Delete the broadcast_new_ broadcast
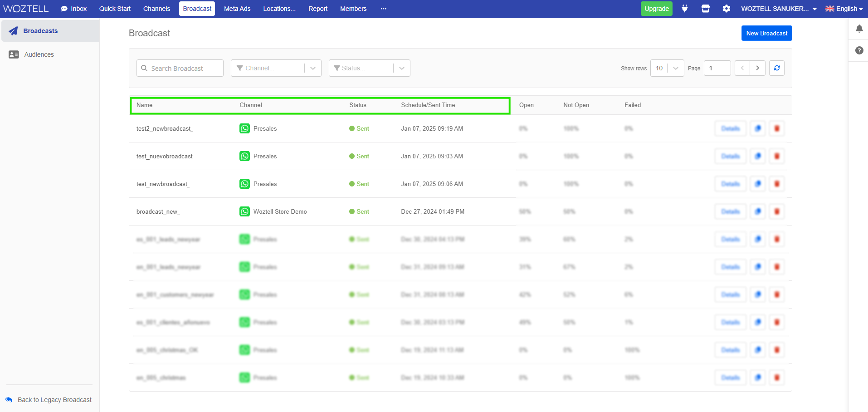Image resolution: width=868 pixels, height=412 pixels. coord(776,211)
